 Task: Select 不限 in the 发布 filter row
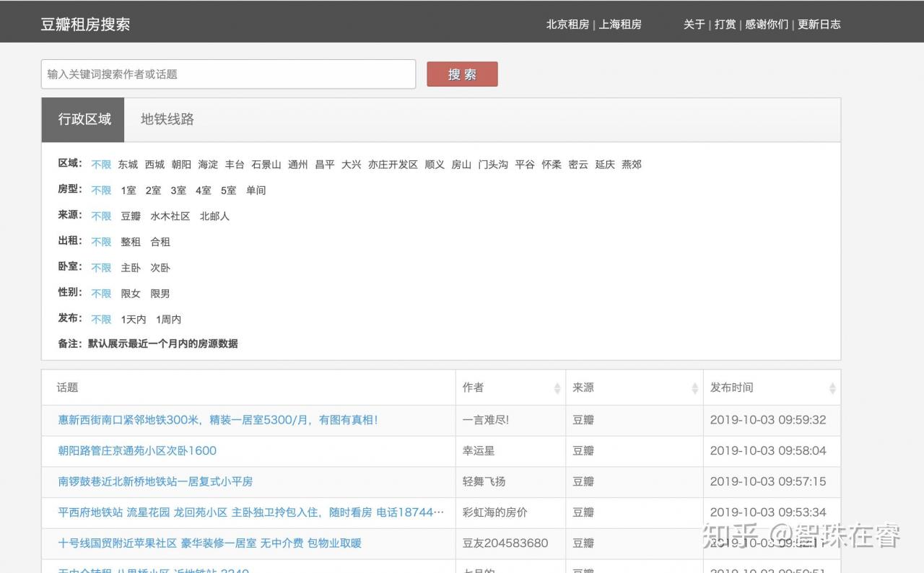[101, 320]
